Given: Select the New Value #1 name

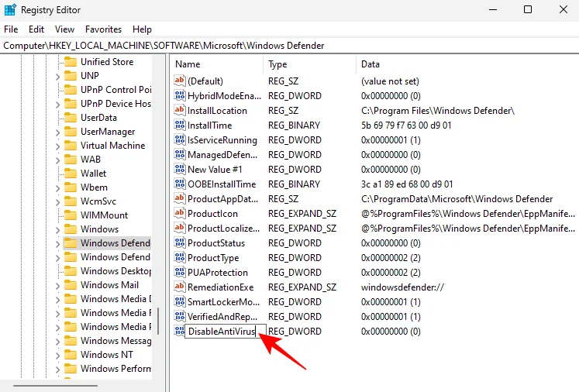Looking at the screenshot, I should pos(215,169).
